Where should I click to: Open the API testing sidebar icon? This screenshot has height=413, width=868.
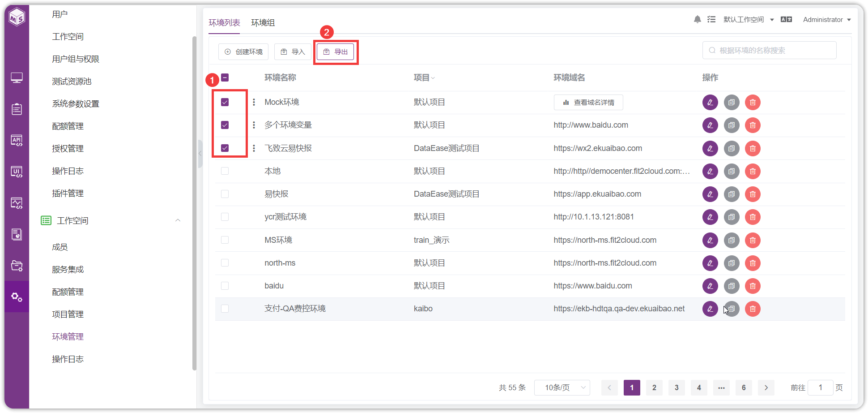(x=17, y=141)
